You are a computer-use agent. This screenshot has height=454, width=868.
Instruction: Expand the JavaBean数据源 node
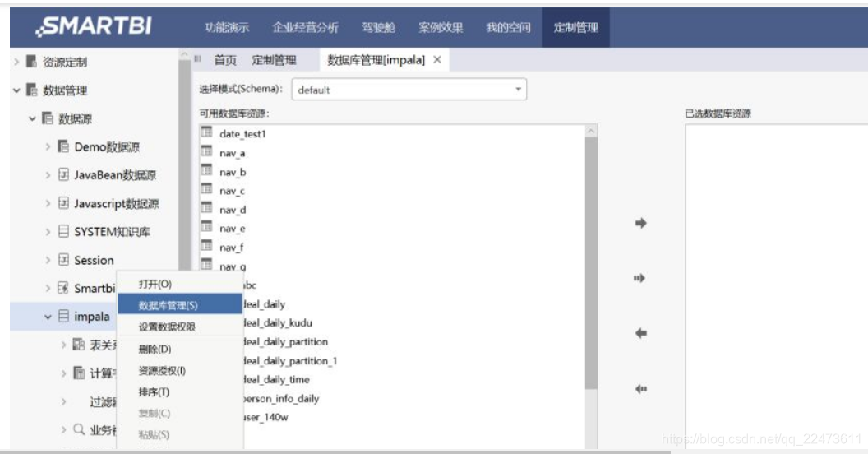48,175
